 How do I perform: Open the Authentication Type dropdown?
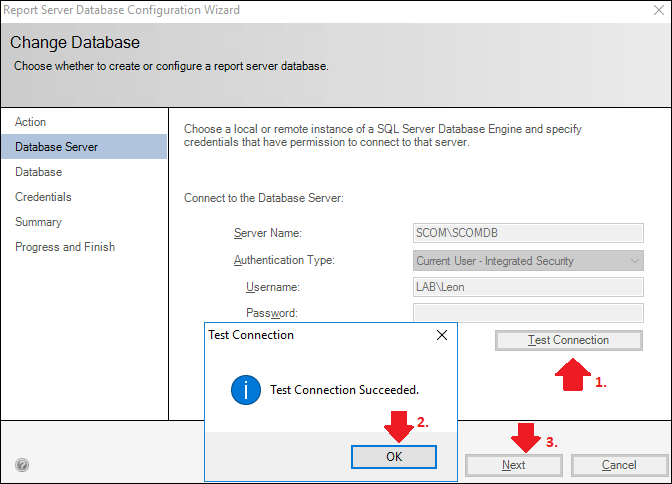coord(528,261)
